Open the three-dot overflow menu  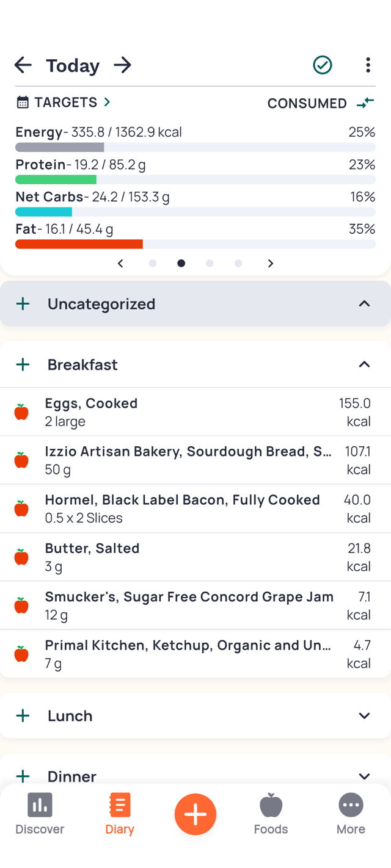point(367,65)
